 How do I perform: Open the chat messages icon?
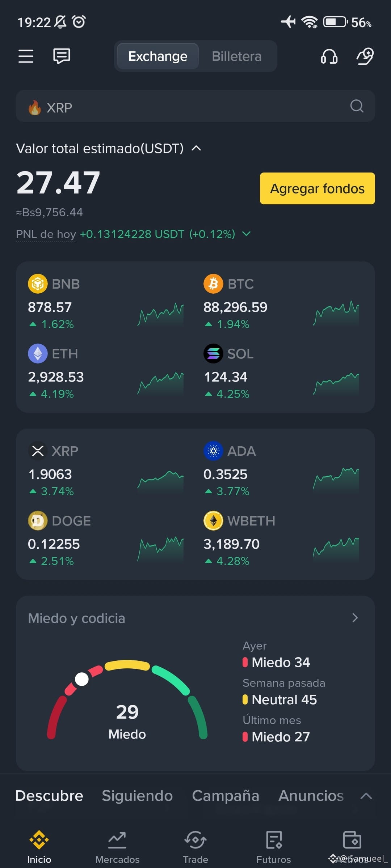point(62,56)
